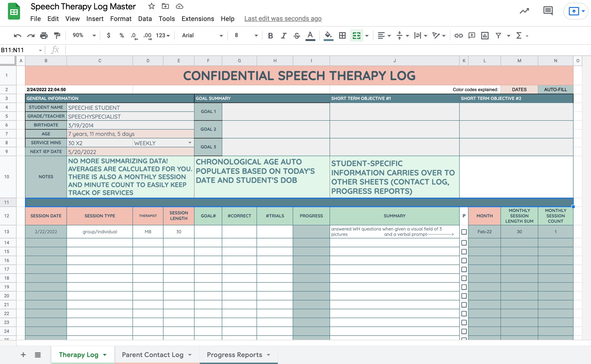Open the text color picker
Screen dimensions: 591x364
click(x=310, y=36)
